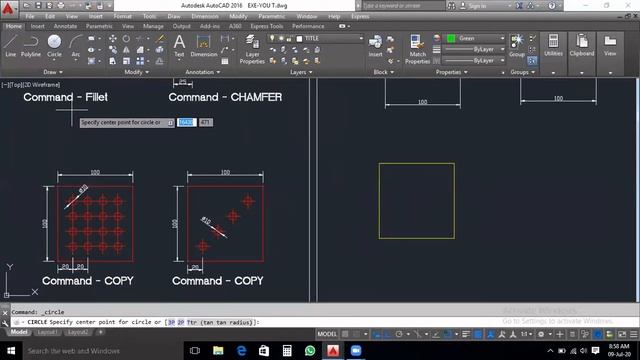
Task: Expand the Modify panel
Action: [x=137, y=72]
